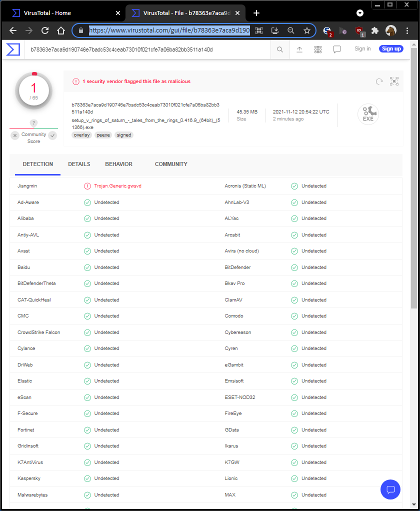This screenshot has height=511, width=420.
Task: Click the overlay tag
Action: point(82,135)
